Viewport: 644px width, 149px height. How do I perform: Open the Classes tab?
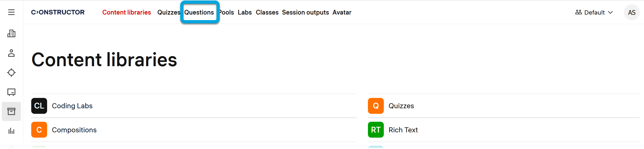click(267, 12)
